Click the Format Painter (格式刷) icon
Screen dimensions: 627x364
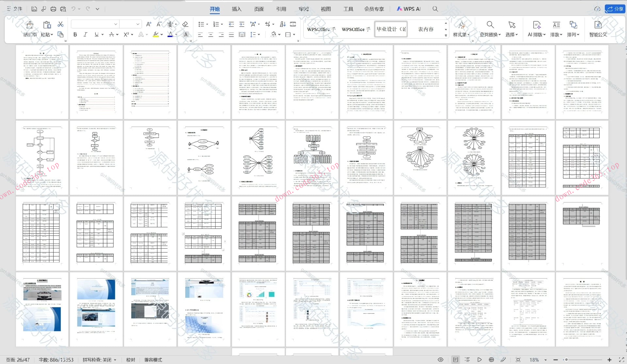click(x=30, y=25)
